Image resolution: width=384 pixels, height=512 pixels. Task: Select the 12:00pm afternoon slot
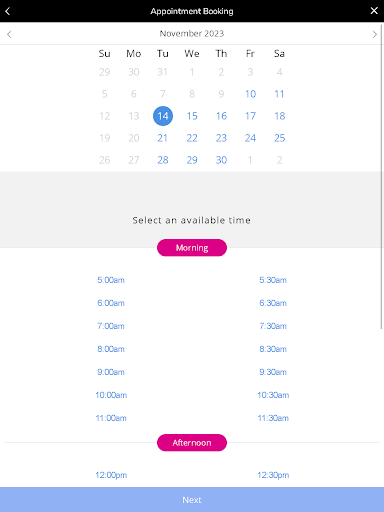[111, 475]
